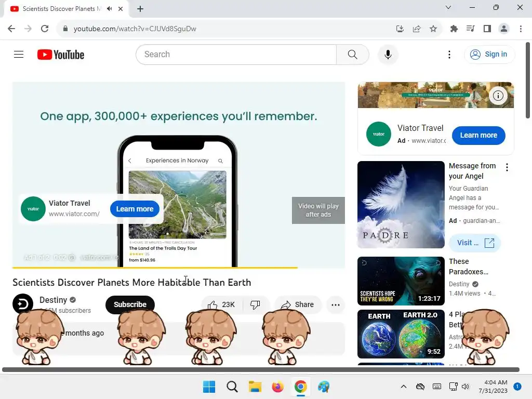Open Windows taskbar search
This screenshot has width=532, height=399.
[232, 387]
